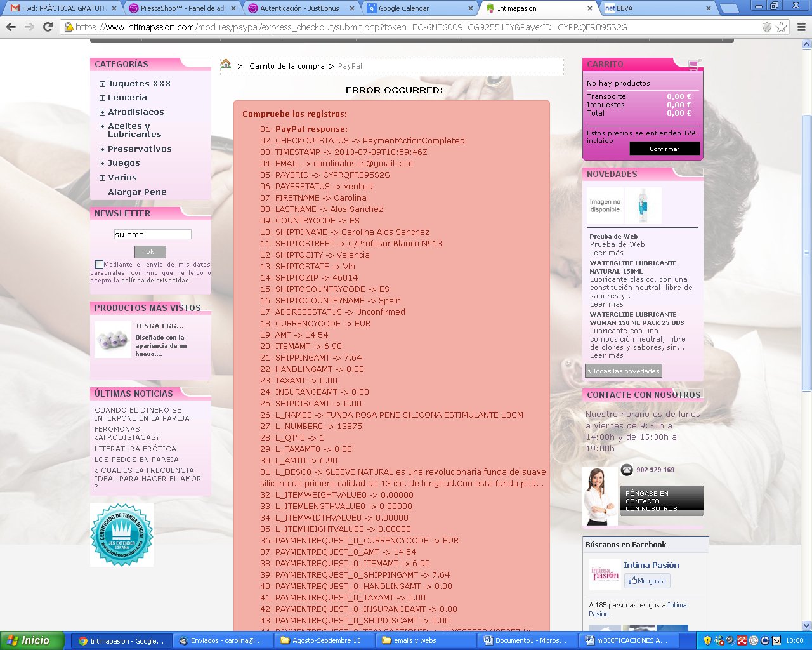Close the Google Calendar tab
This screenshot has width=812, height=650.
point(471,8)
